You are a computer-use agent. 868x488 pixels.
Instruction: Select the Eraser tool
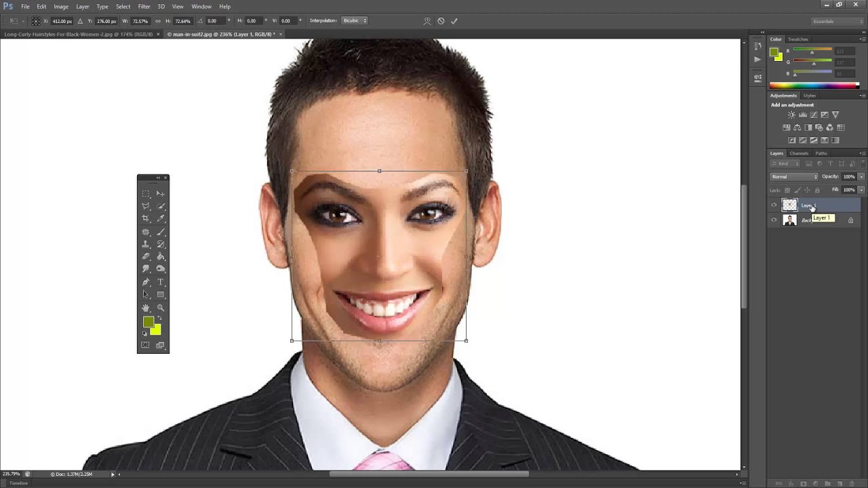click(146, 256)
